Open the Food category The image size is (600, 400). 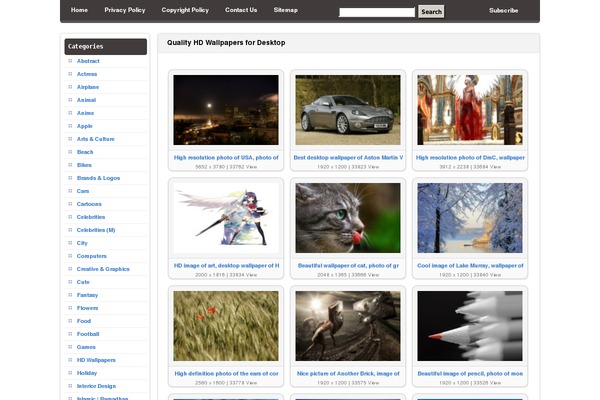(84, 321)
